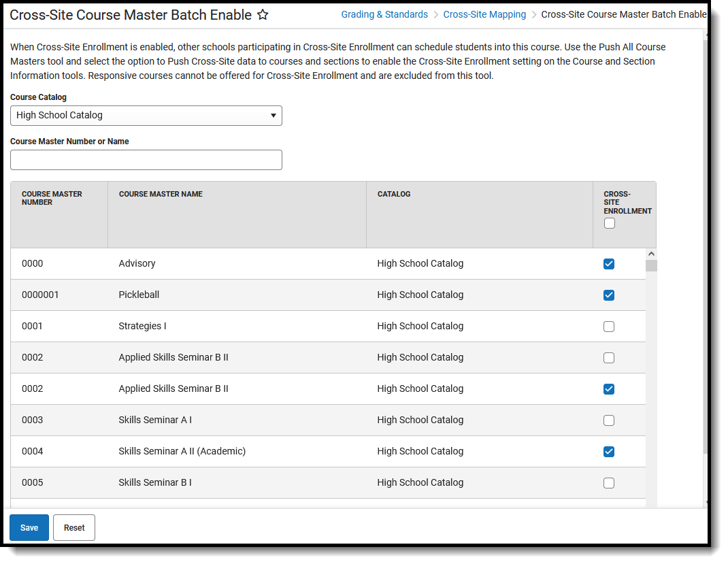
Task: Click the Save button
Action: 29,527
